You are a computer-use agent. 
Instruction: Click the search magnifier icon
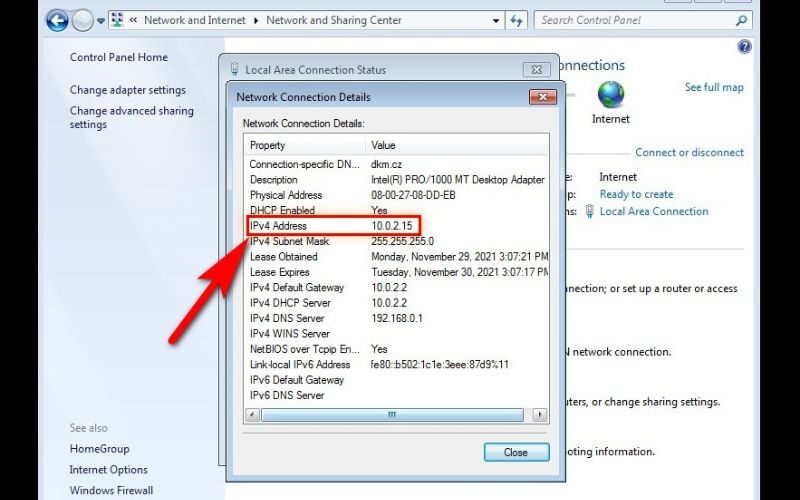[741, 20]
